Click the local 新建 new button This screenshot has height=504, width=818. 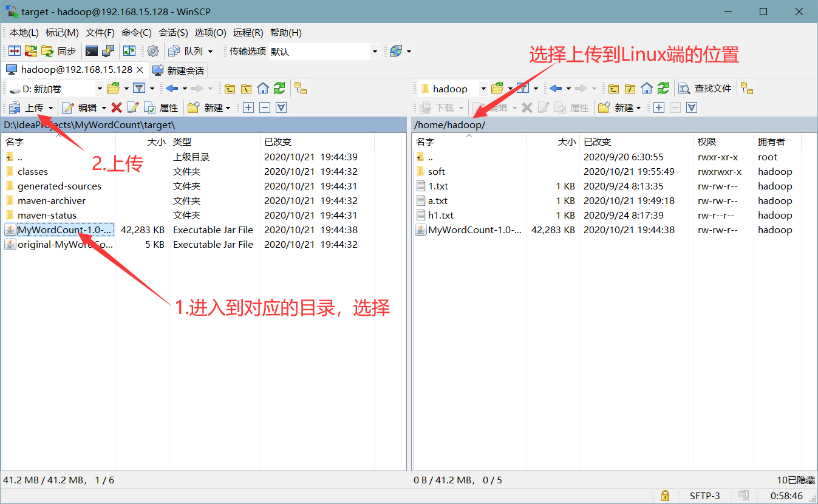pyautogui.click(x=209, y=107)
